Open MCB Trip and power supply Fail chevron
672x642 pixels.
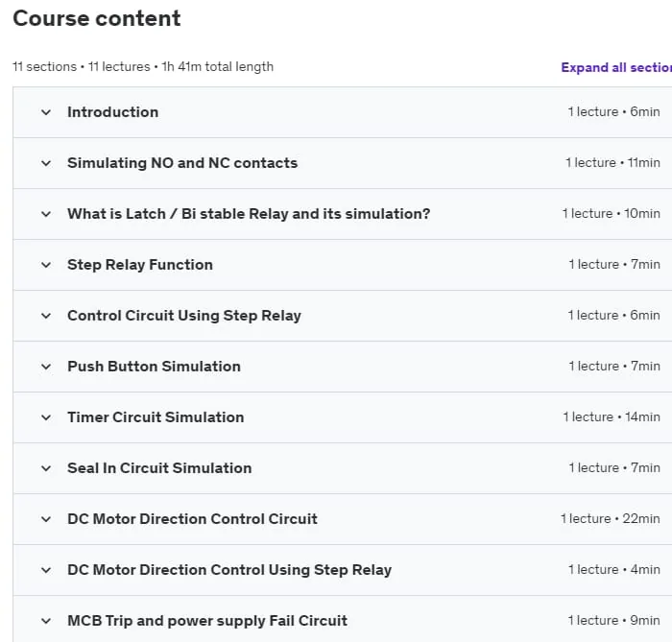[46, 621]
